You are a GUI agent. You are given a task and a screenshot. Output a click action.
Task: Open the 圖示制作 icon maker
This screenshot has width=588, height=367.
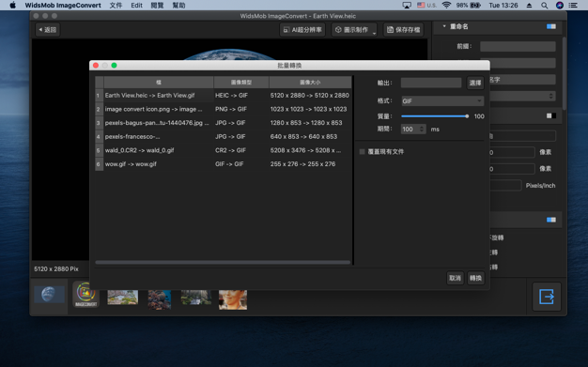(x=351, y=30)
